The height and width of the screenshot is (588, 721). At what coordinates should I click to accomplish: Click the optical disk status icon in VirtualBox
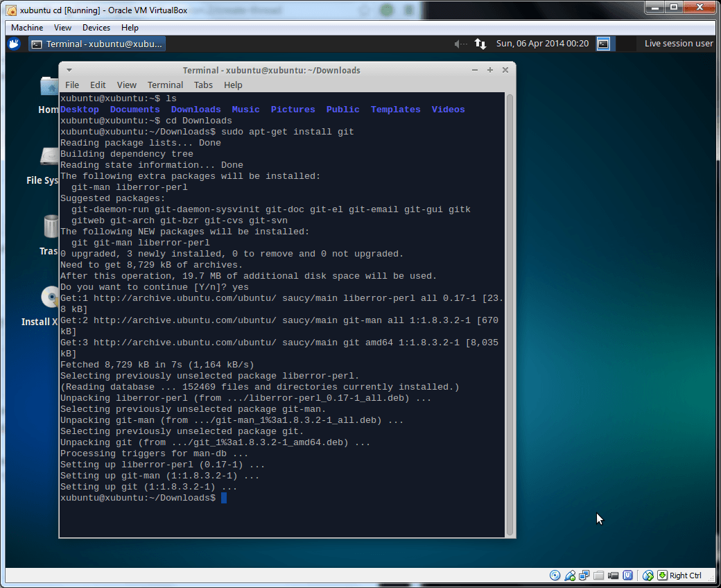555,576
